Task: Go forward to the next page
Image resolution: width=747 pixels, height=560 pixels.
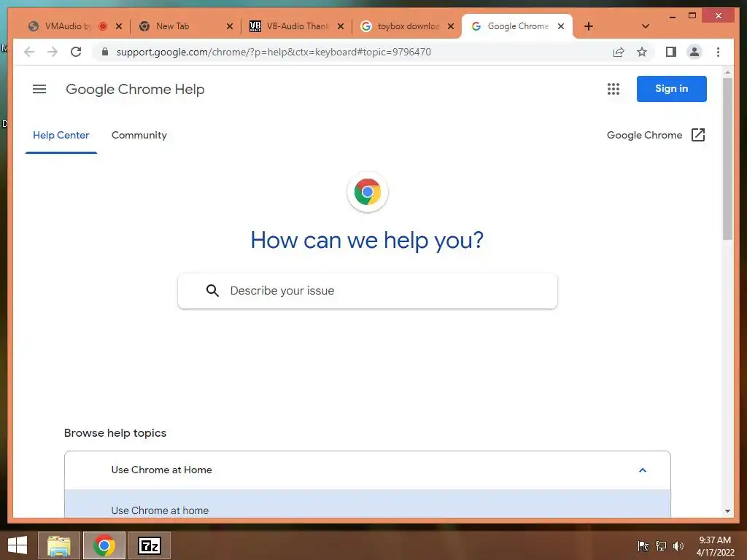Action: click(53, 52)
